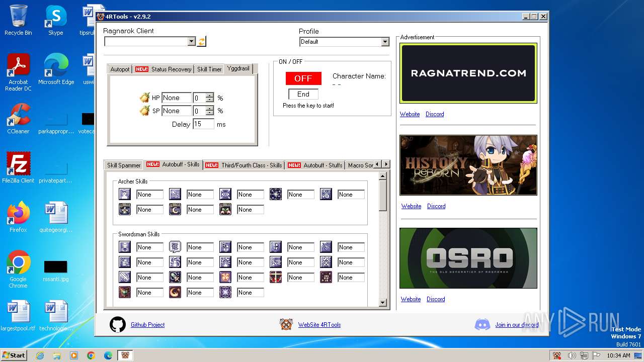Click the Discord logo icon

tap(482, 325)
